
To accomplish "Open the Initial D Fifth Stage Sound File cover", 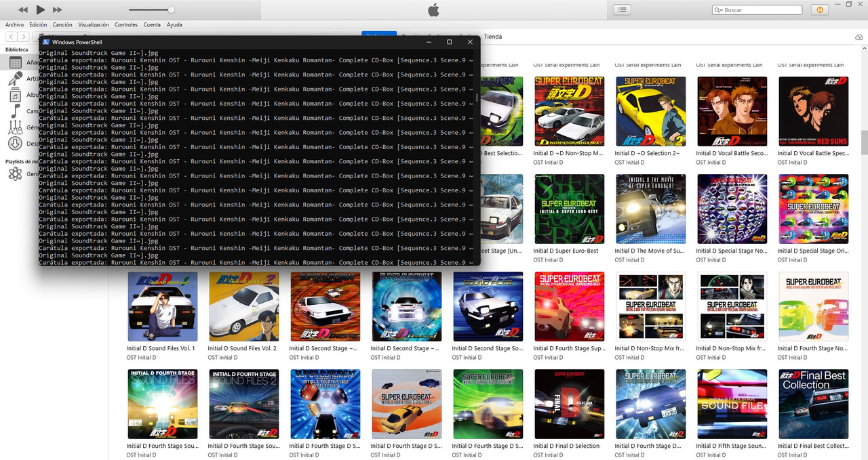I will tap(732, 404).
